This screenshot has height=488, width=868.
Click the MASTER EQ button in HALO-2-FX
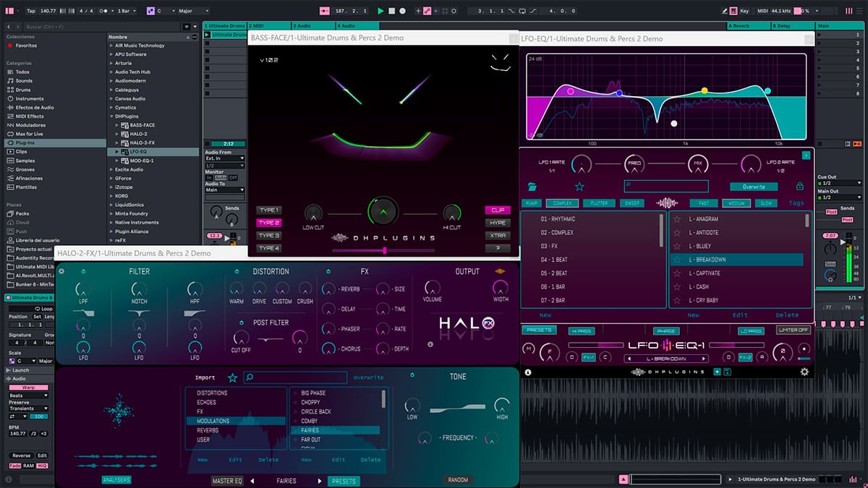(227, 481)
